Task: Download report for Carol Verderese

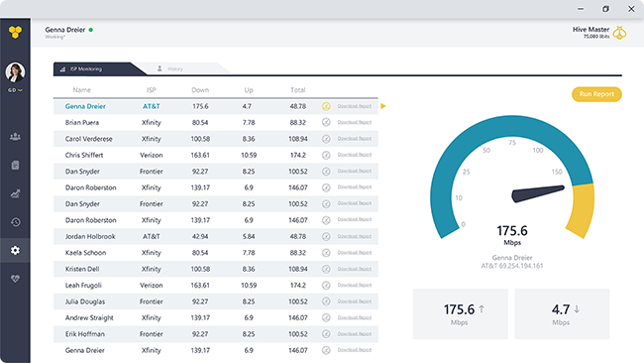Action: pos(355,139)
